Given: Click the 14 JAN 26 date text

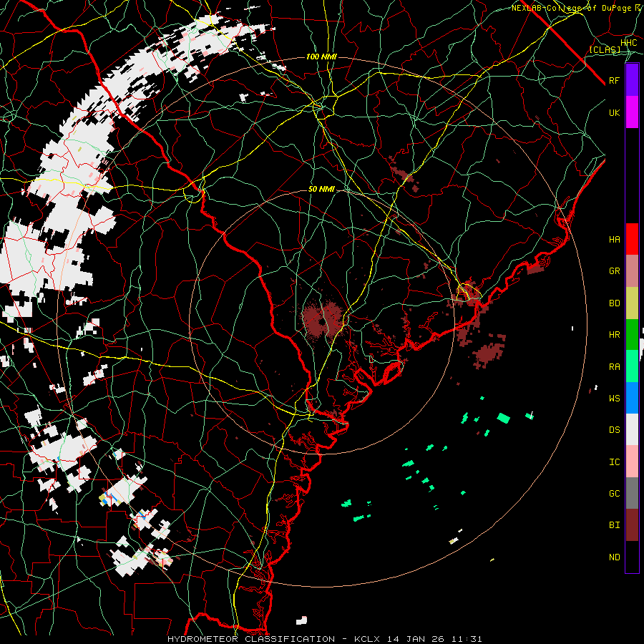Looking at the screenshot, I should tap(416, 639).
